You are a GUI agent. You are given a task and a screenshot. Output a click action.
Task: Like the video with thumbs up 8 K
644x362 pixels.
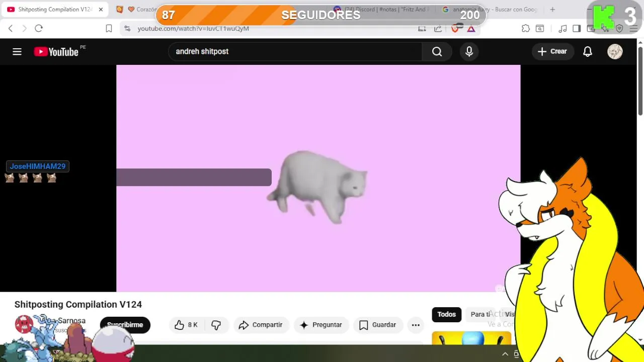[186, 325]
